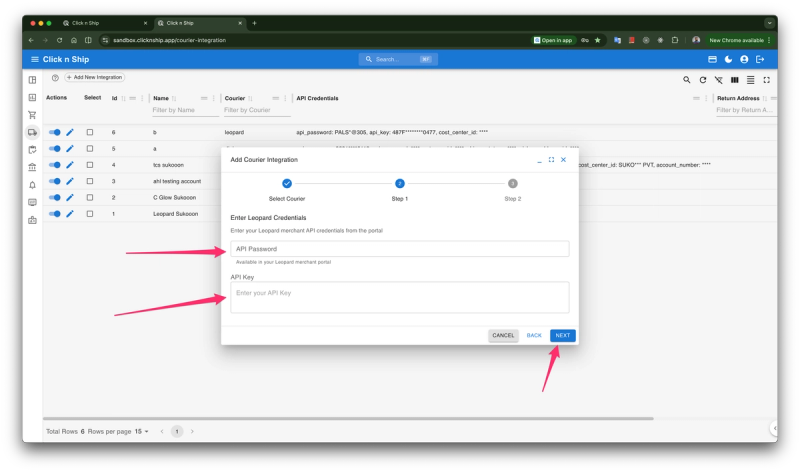Screen dimensions: 800x472
Task: Select the checkbox for row id 5
Action: 90,148
